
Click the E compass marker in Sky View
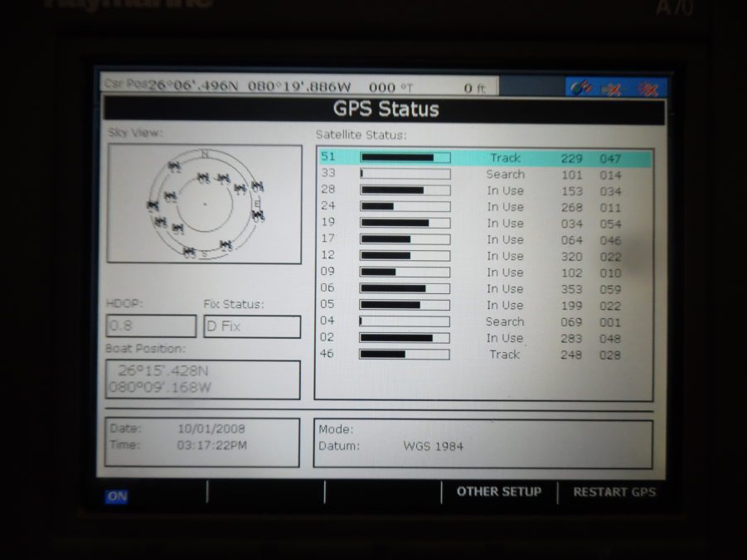point(257,204)
